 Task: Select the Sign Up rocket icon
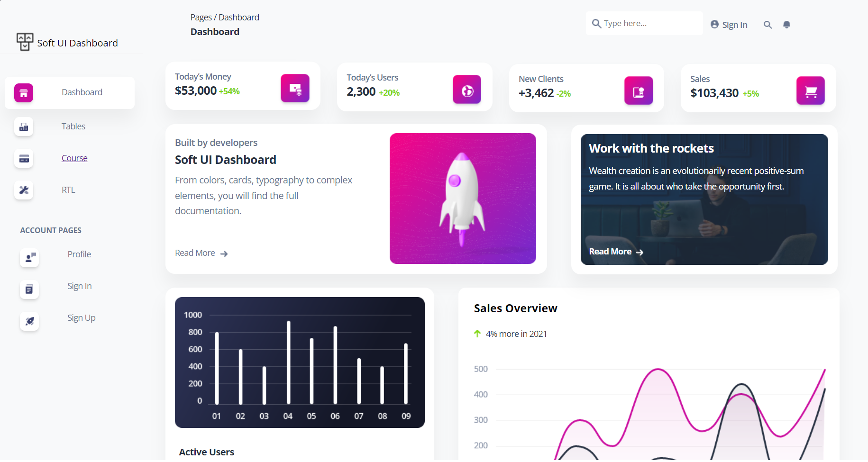point(29,322)
